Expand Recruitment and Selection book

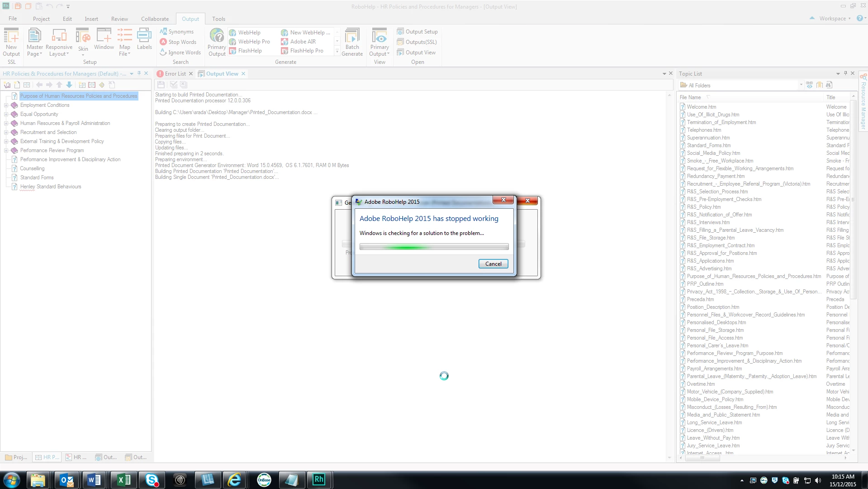pyautogui.click(x=6, y=132)
